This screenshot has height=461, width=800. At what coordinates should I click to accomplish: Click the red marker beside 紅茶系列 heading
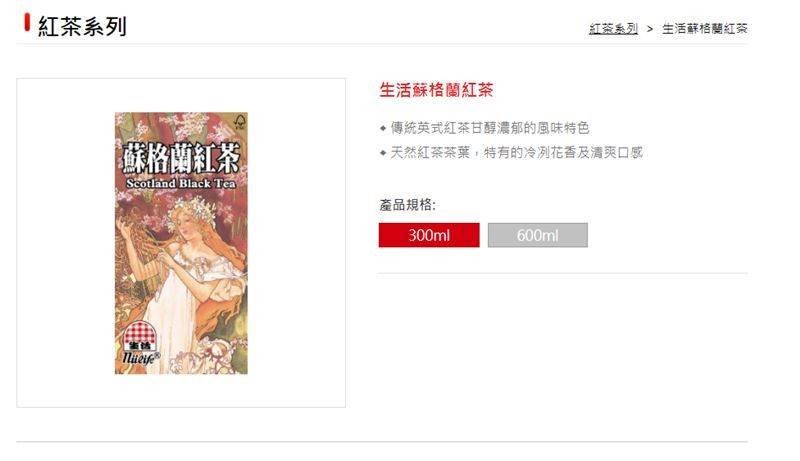click(27, 23)
